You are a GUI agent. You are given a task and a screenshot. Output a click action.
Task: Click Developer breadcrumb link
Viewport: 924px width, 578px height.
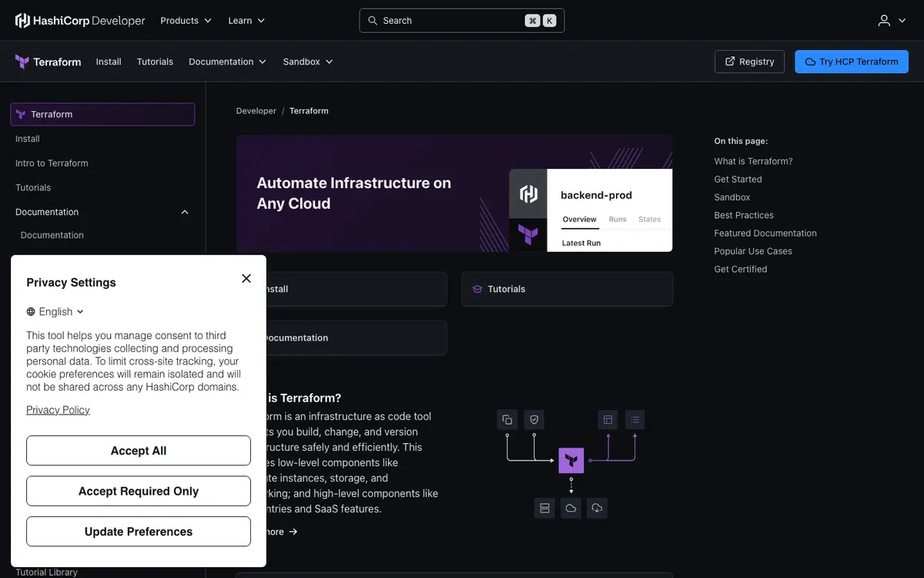(x=256, y=111)
